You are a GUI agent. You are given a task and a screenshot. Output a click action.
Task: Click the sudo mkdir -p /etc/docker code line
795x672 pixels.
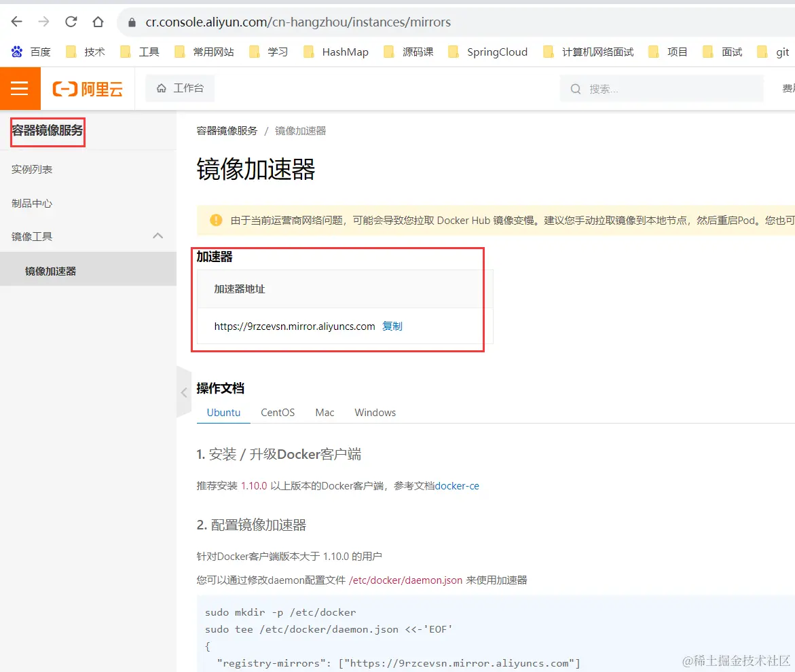280,612
